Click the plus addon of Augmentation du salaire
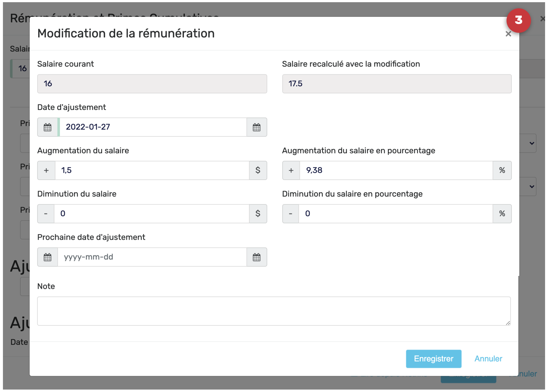The height and width of the screenshot is (392, 548). (46, 171)
